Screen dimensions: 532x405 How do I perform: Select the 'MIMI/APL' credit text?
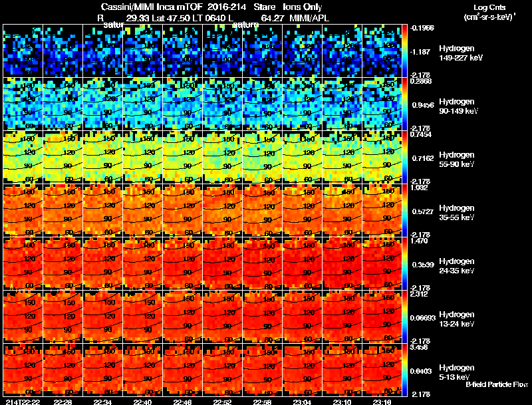(x=309, y=18)
